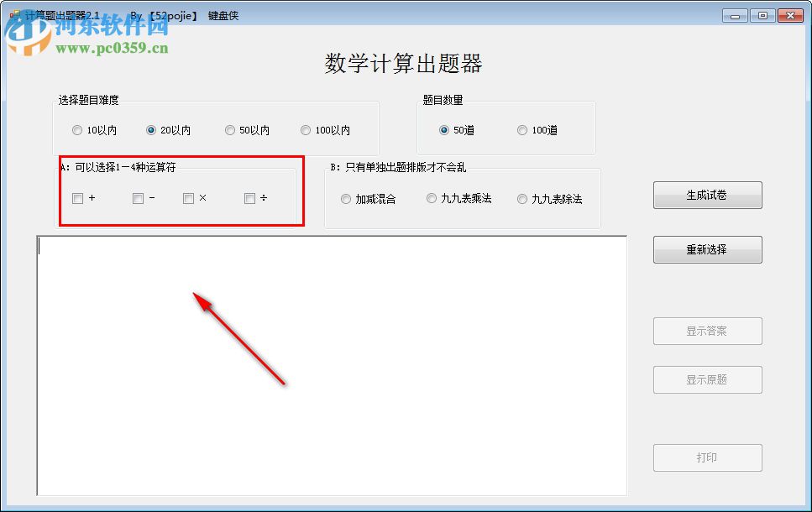This screenshot has height=512, width=812.
Task: Click the 显示答案 button
Action: coord(707,331)
